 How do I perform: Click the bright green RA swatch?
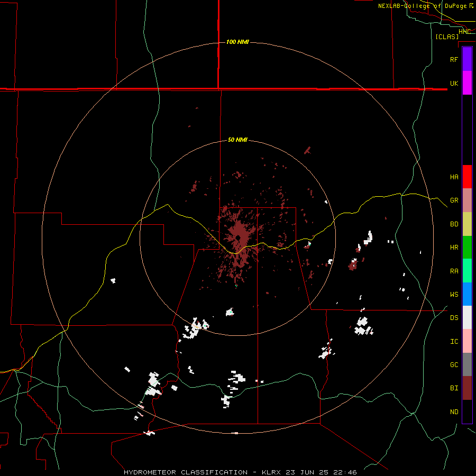click(467, 271)
